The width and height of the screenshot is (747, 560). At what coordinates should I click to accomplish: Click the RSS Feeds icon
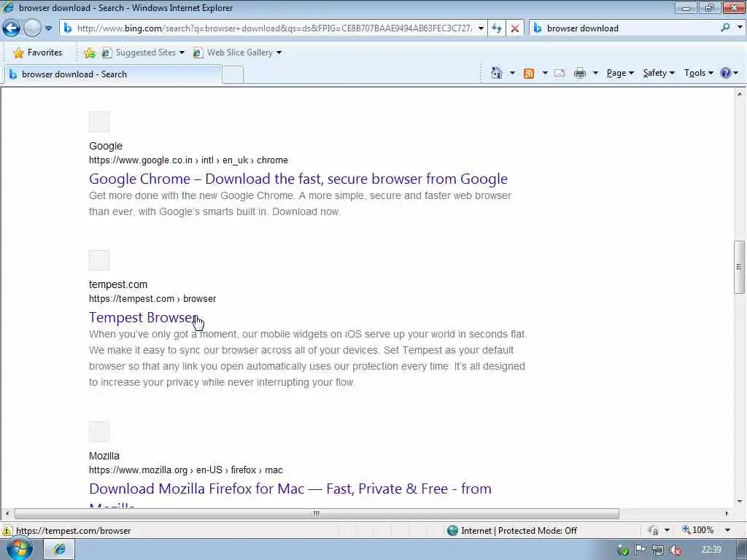[x=528, y=74]
